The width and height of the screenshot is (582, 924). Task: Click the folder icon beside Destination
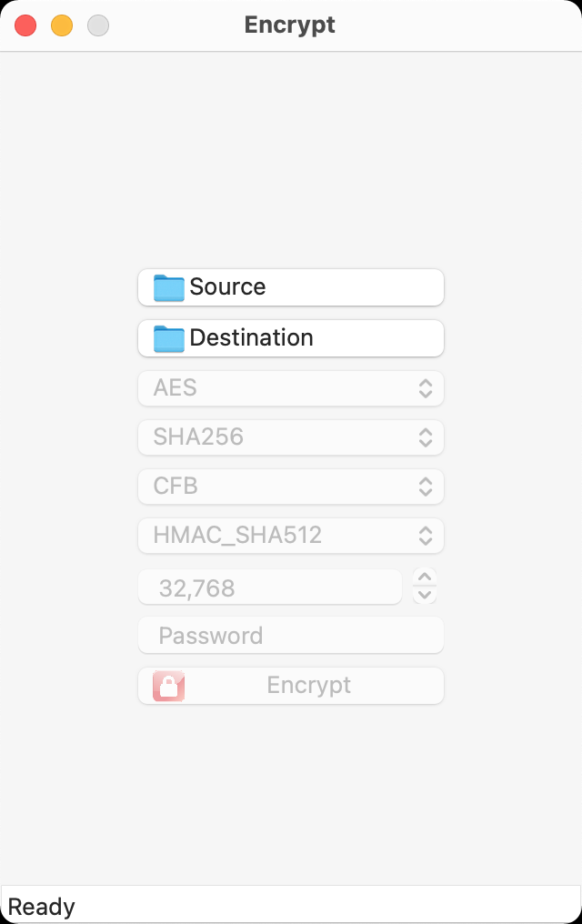click(169, 338)
